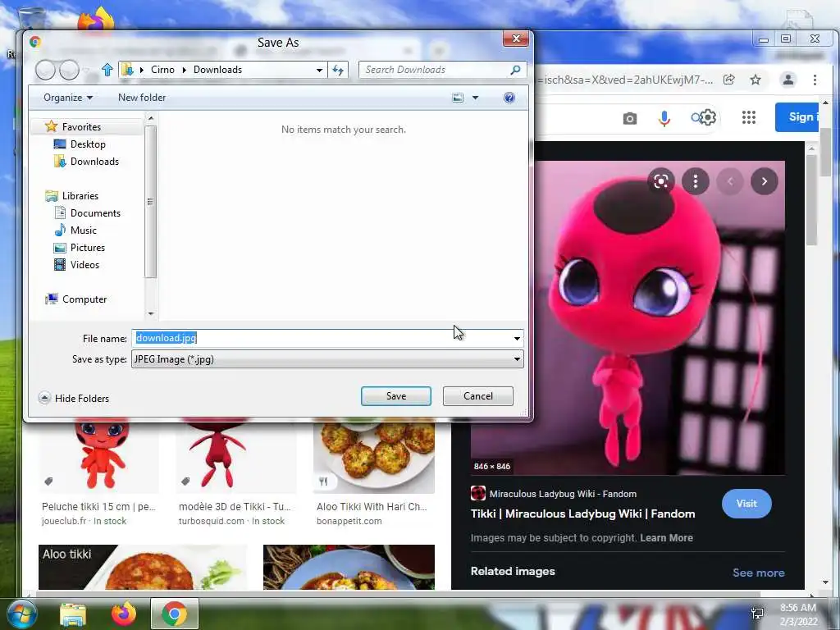Select Favorites in navigation pane
The width and height of the screenshot is (840, 630).
click(81, 127)
